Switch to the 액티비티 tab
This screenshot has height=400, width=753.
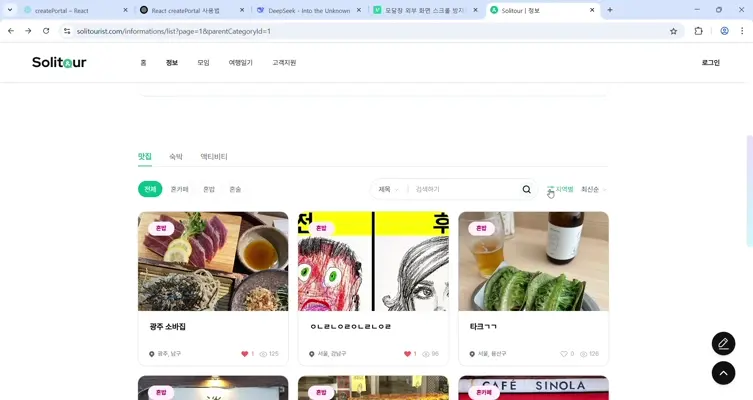click(214, 157)
